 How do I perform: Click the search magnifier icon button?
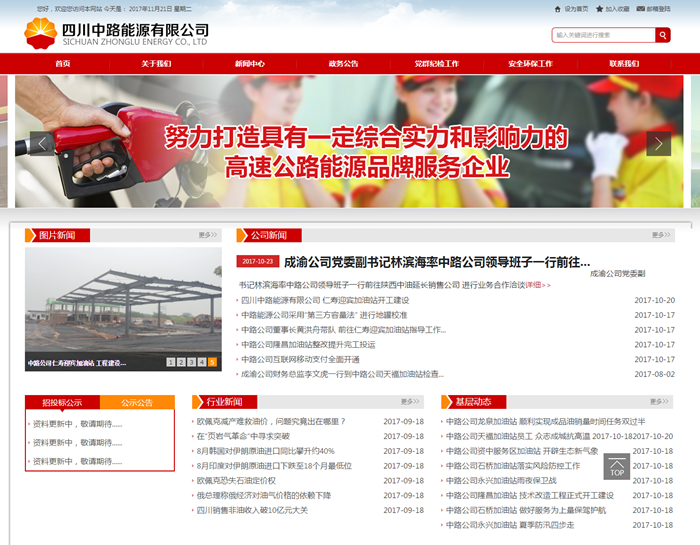pyautogui.click(x=663, y=35)
